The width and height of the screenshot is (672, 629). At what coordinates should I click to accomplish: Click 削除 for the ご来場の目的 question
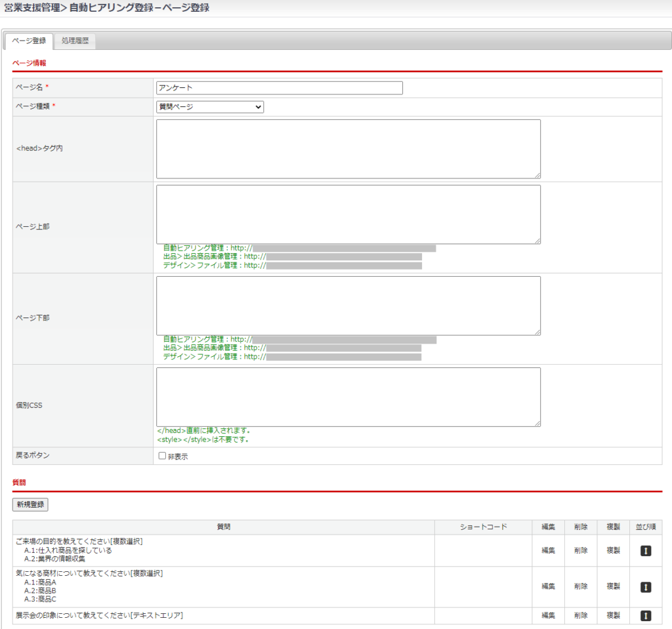pos(580,551)
